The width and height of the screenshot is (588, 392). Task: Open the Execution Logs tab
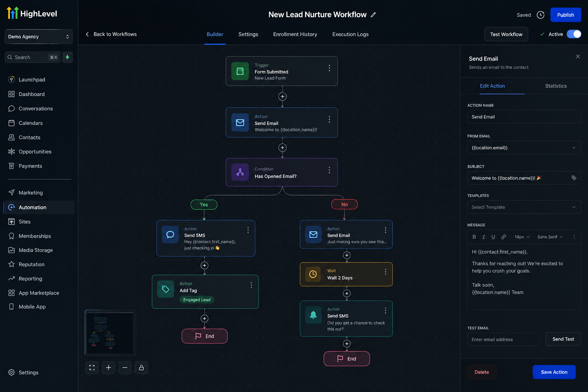350,34
